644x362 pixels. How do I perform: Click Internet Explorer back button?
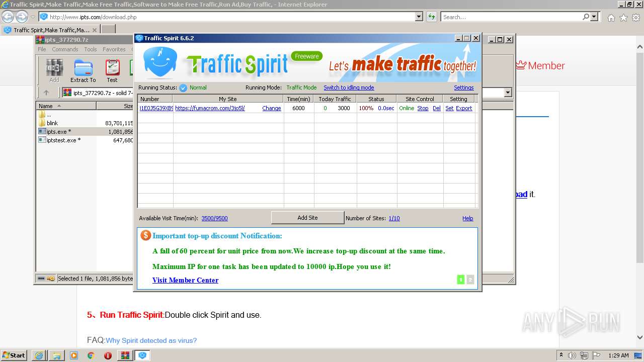tap(8, 17)
